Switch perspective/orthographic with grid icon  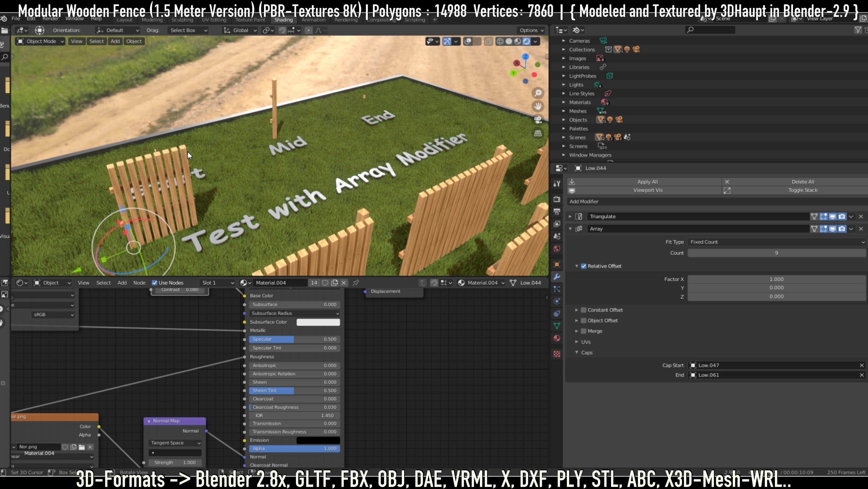[x=538, y=133]
